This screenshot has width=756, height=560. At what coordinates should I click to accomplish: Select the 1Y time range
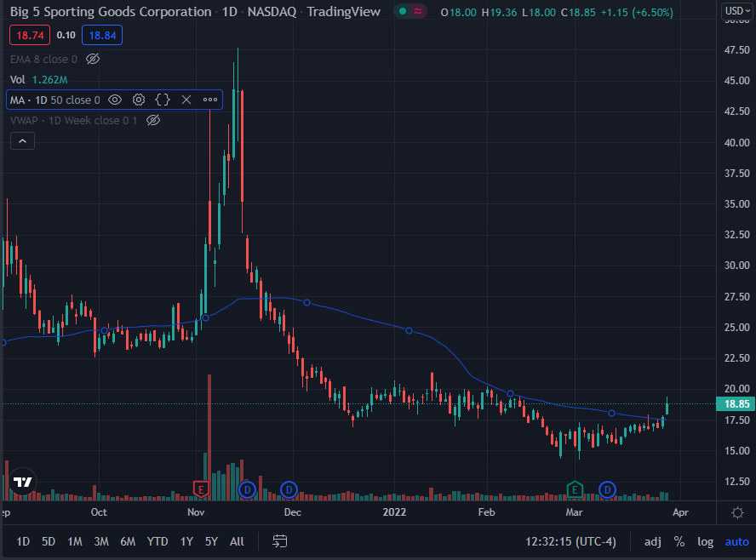point(186,541)
